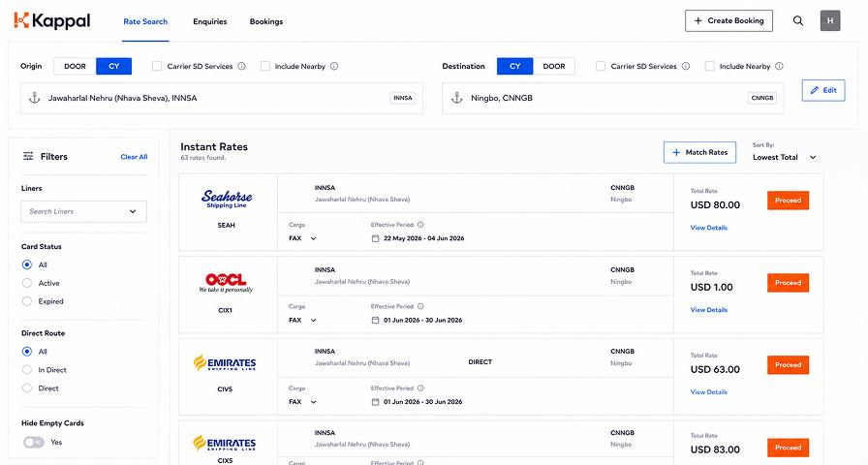
Task: Click the Seahorse Shipping Line logo
Action: (x=227, y=199)
